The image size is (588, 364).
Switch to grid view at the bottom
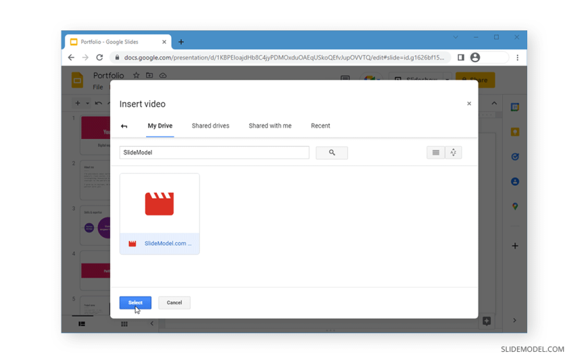[124, 324]
